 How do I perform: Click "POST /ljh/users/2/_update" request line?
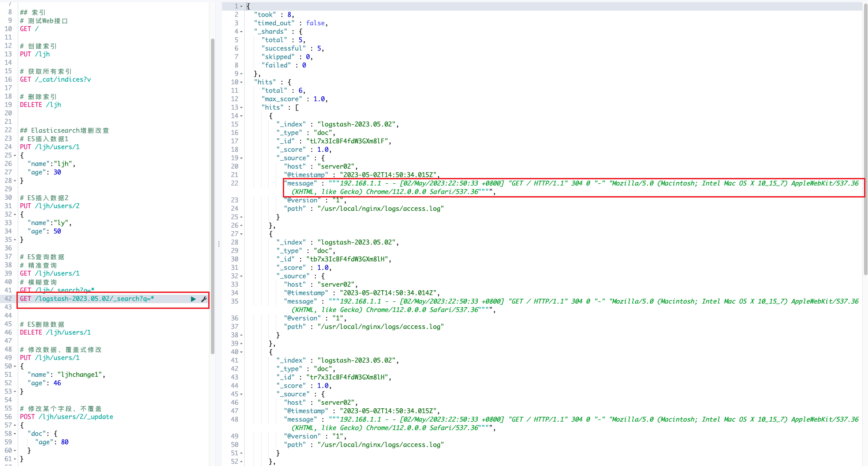coord(67,417)
